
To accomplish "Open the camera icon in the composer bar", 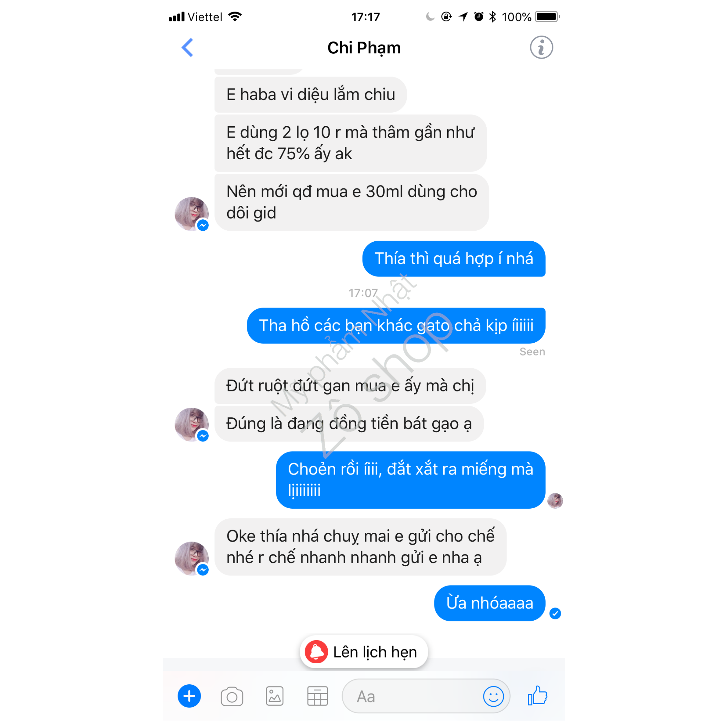I will [x=232, y=696].
